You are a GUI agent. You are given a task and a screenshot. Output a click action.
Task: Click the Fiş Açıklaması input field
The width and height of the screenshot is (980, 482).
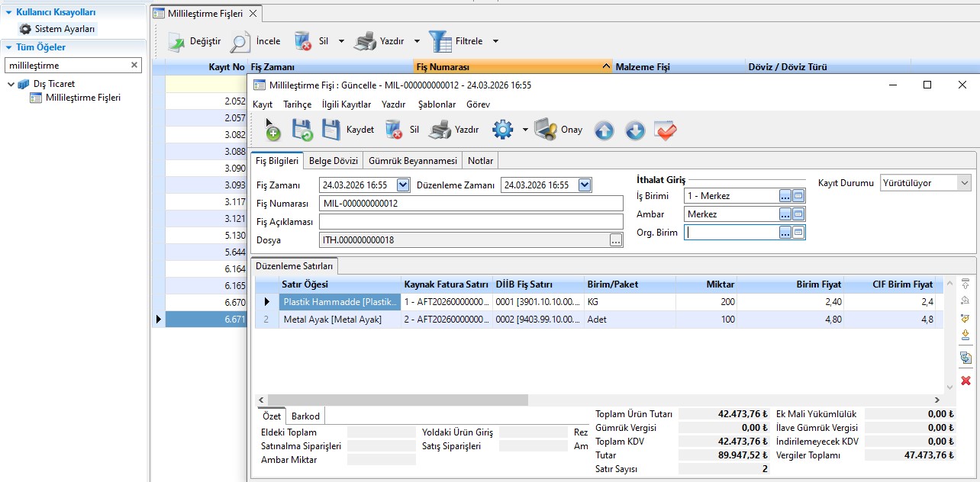(x=471, y=222)
